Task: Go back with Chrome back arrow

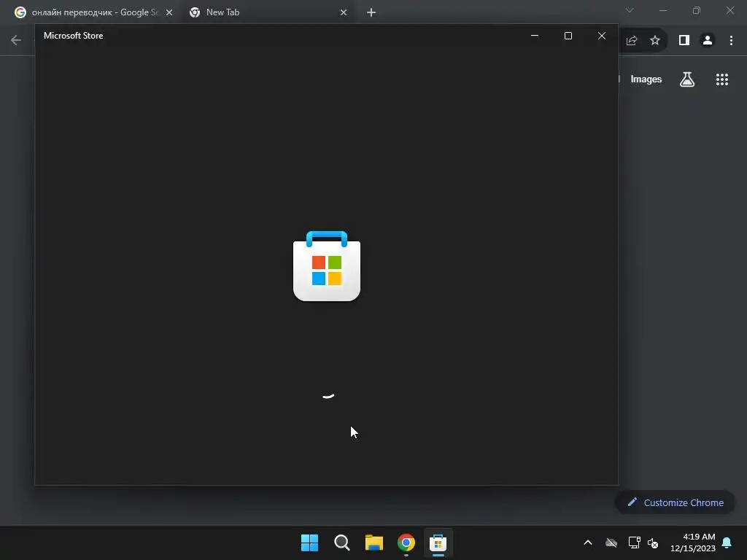Action: pyautogui.click(x=16, y=41)
